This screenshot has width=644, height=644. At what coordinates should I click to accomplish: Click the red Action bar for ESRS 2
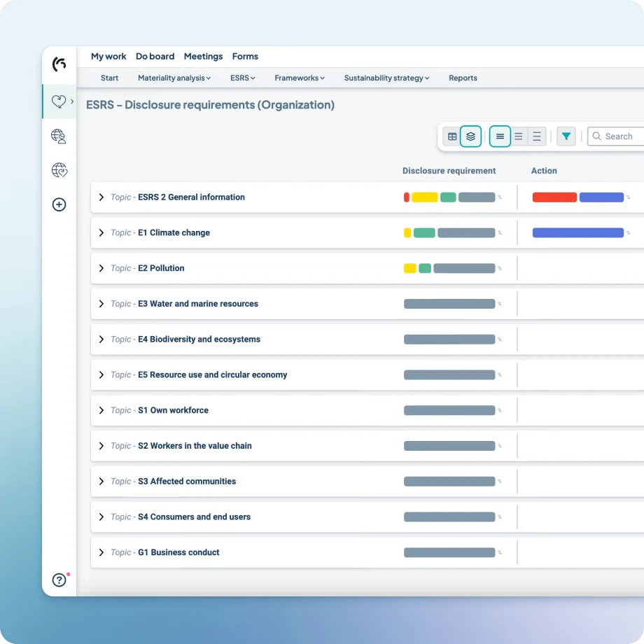554,197
